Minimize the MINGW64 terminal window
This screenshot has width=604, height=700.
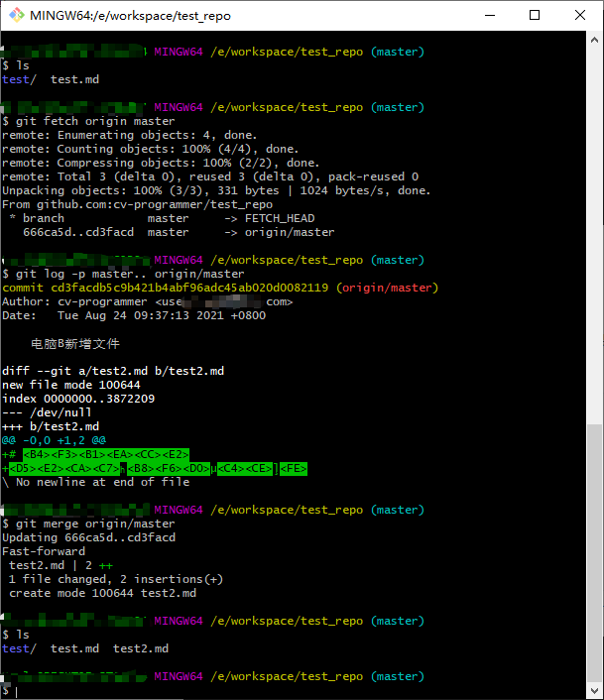pyautogui.click(x=489, y=15)
